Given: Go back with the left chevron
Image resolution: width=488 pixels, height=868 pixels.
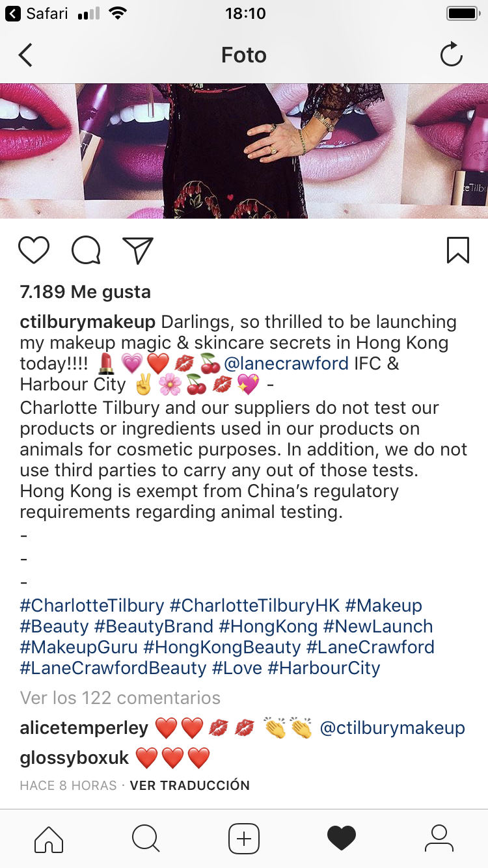Looking at the screenshot, I should click(25, 55).
